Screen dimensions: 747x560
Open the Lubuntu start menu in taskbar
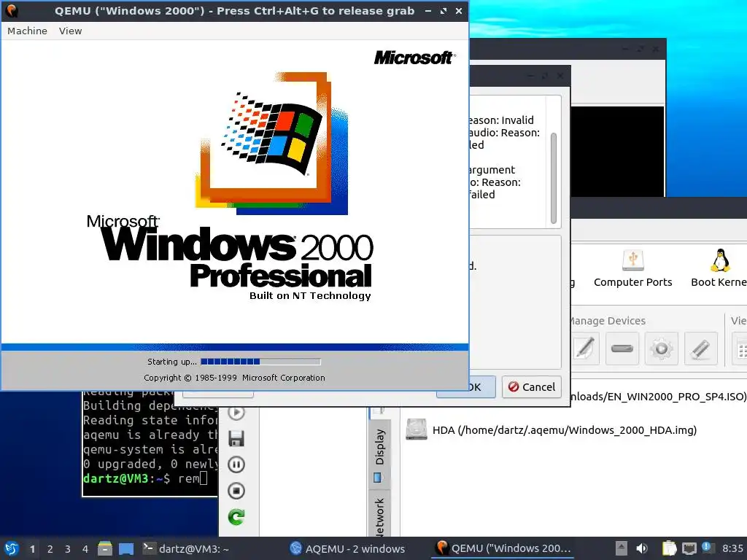coord(12,548)
